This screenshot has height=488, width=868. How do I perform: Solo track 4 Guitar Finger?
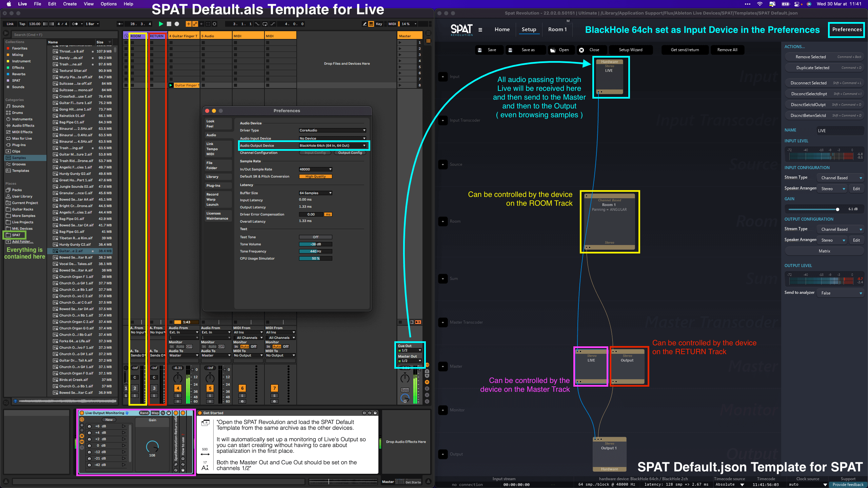pyautogui.click(x=178, y=395)
